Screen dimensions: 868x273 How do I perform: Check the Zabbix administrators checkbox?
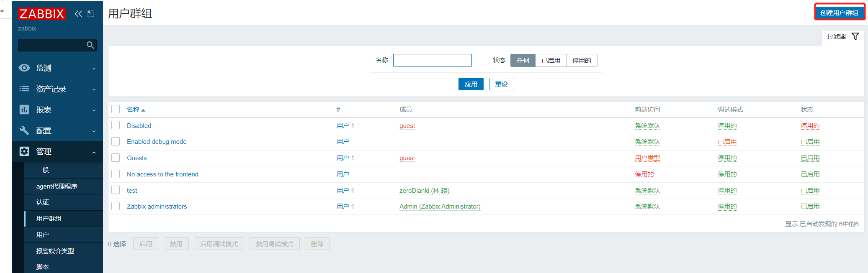tap(116, 206)
